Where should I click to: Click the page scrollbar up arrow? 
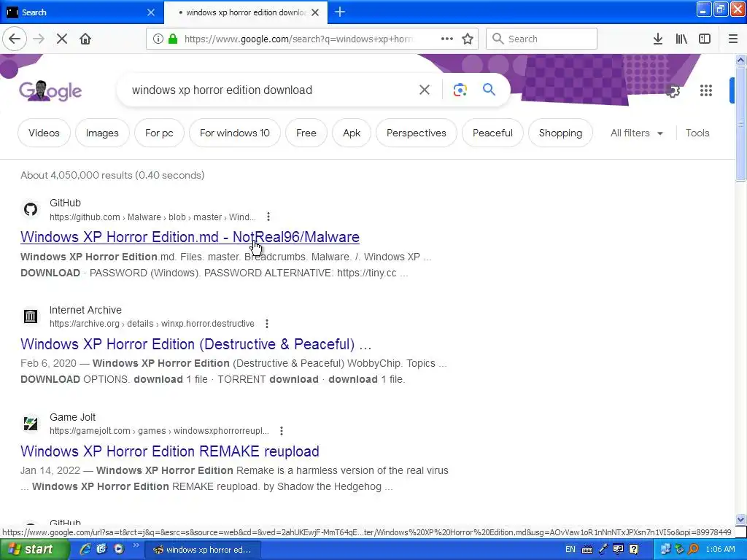(740, 60)
